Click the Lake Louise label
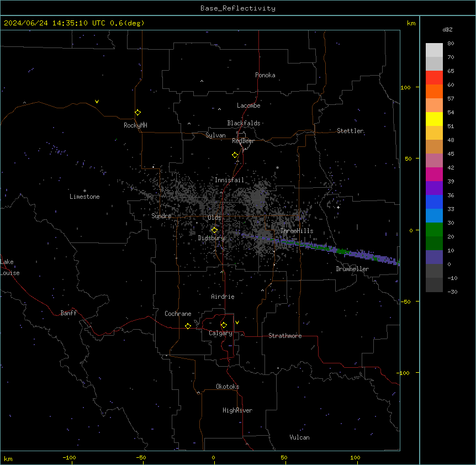 10,267
